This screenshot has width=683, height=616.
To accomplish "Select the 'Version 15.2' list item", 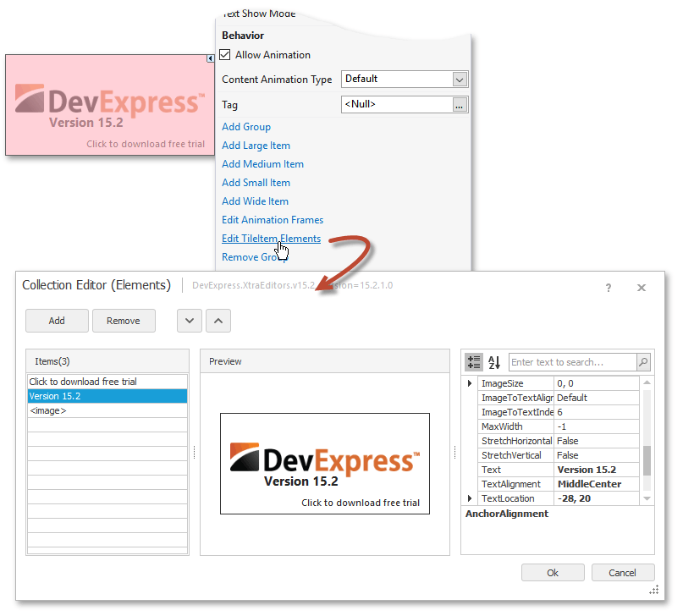I will [107, 396].
